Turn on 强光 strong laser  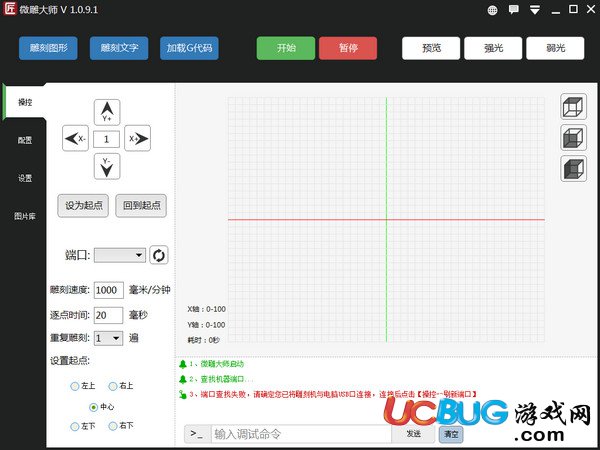pyautogui.click(x=493, y=48)
